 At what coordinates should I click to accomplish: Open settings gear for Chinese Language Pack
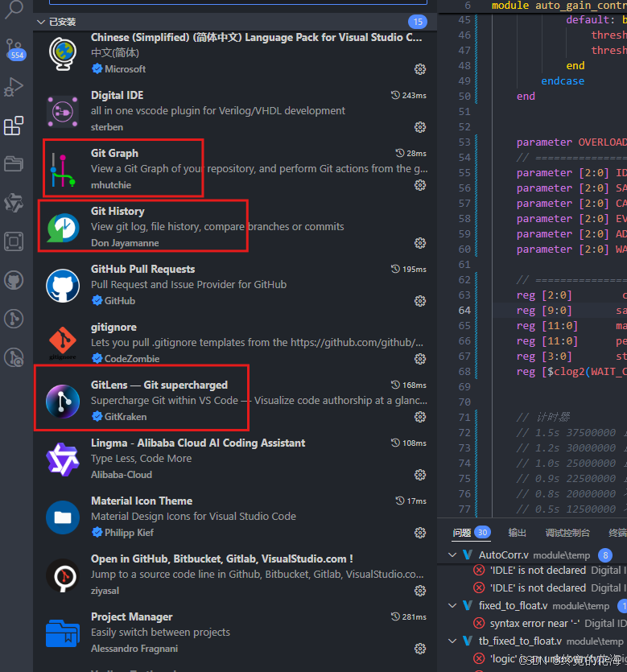tap(420, 69)
